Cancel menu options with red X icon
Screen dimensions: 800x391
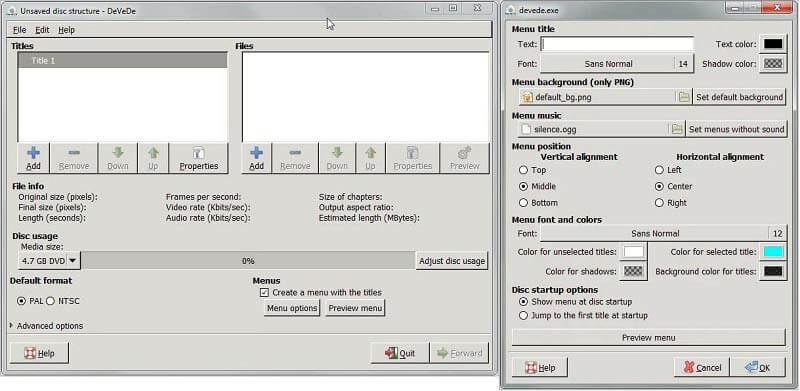702,368
